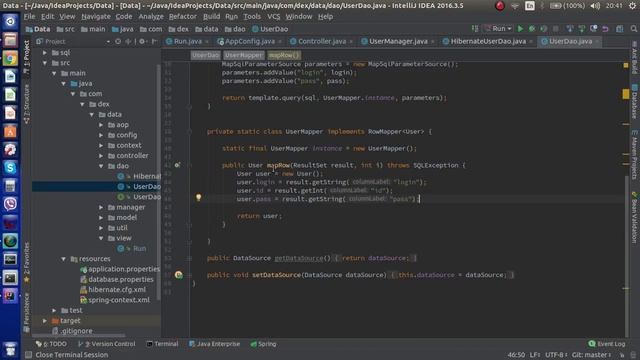Open the Spring tool window
This screenshot has height=360, width=640.
[263, 344]
